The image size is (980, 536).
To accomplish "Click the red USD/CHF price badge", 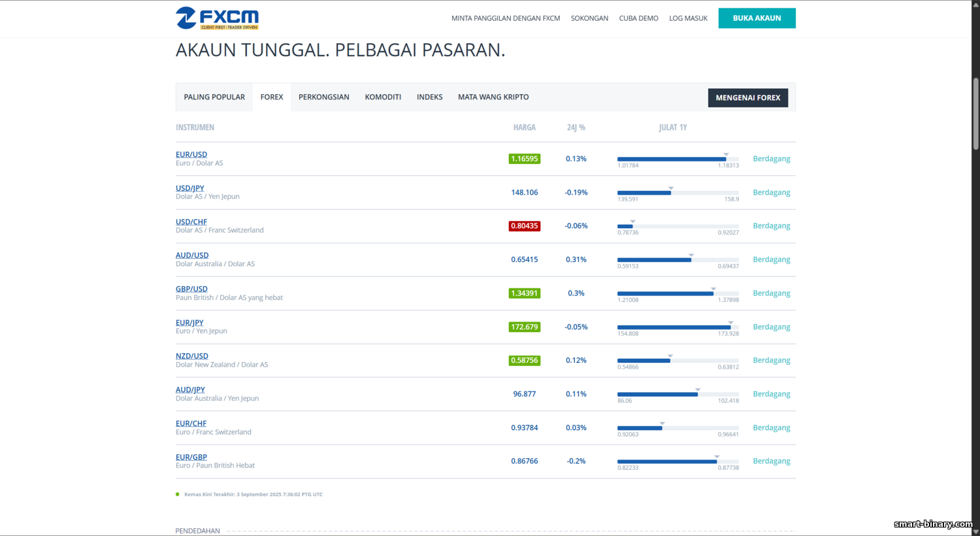I will [x=524, y=226].
